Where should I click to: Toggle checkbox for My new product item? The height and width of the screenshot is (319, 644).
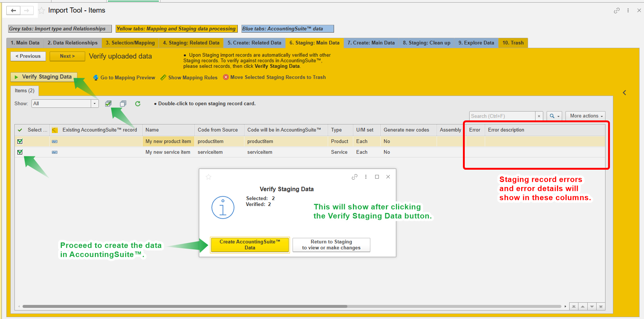pos(20,142)
